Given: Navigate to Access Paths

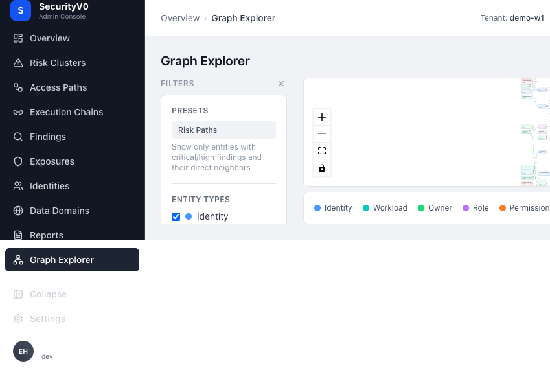Looking at the screenshot, I should pos(73,87).
